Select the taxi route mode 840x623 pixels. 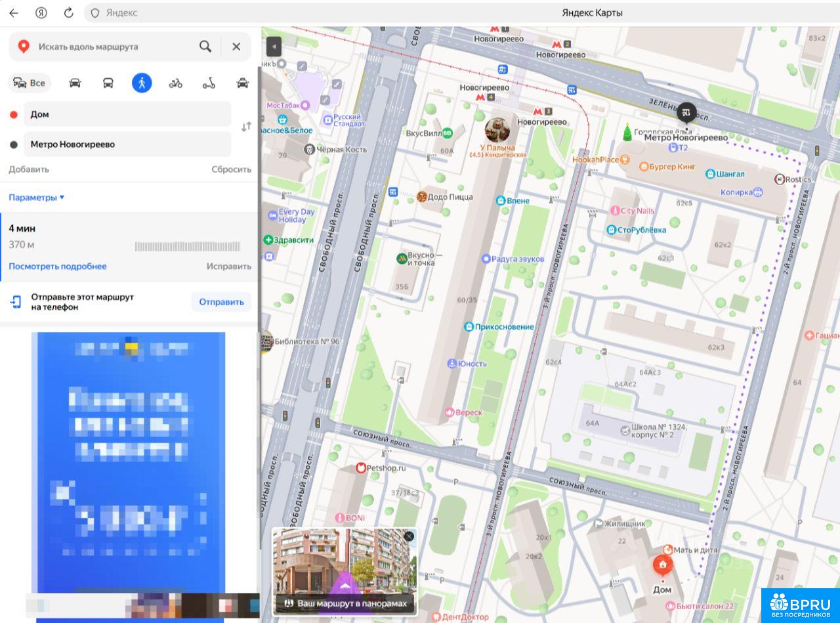pyautogui.click(x=242, y=83)
